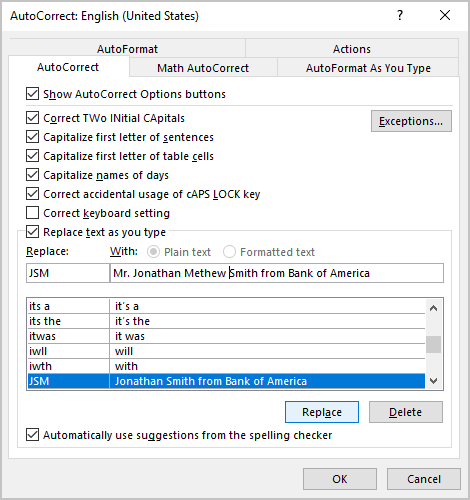Click the list scrollbar down arrow
The width and height of the screenshot is (470, 500).
(x=433, y=380)
